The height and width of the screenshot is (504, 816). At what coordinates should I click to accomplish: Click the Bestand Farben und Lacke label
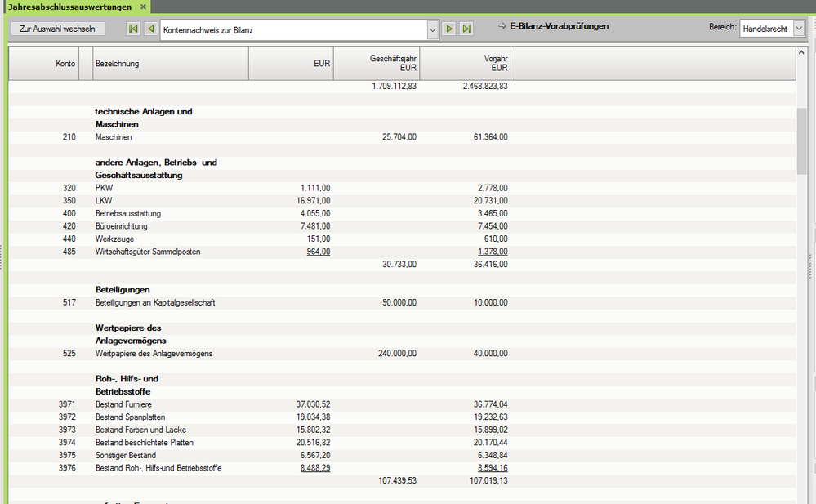coord(140,430)
